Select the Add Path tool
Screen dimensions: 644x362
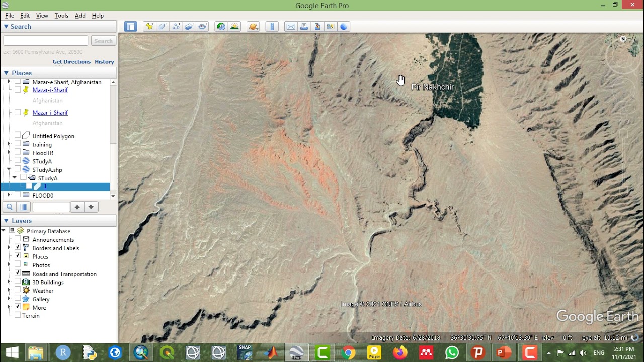point(176,27)
